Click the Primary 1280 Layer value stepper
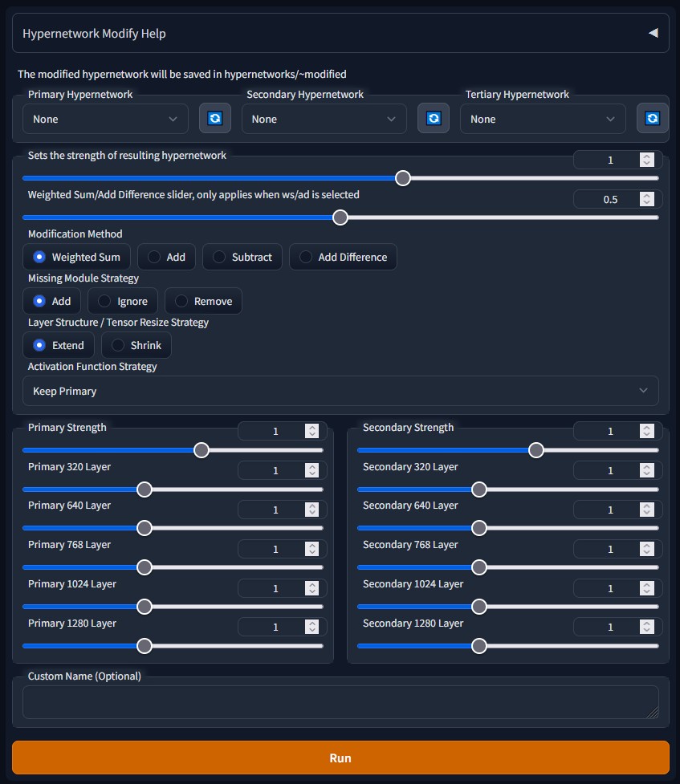The image size is (680, 784). [311, 627]
